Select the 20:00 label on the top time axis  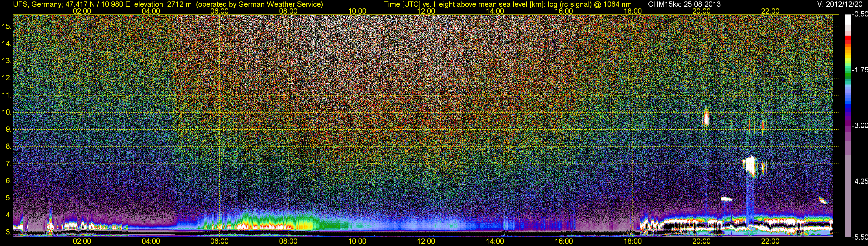click(702, 11)
